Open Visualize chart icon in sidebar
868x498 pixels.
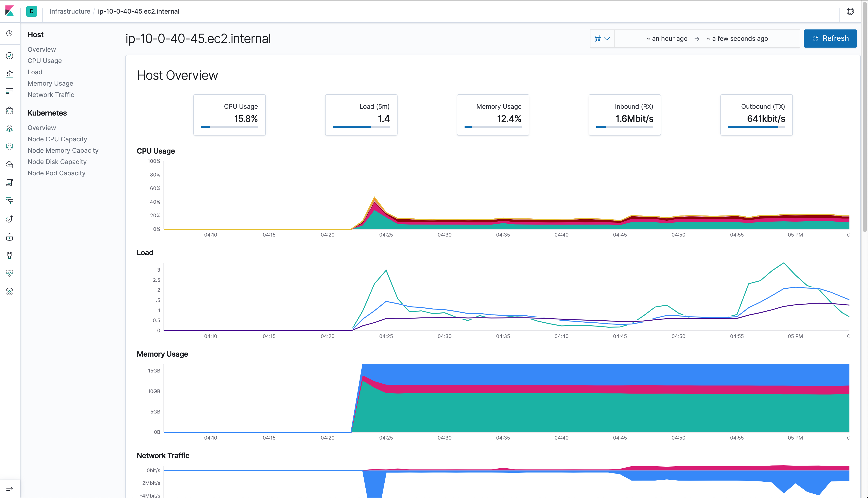point(10,74)
